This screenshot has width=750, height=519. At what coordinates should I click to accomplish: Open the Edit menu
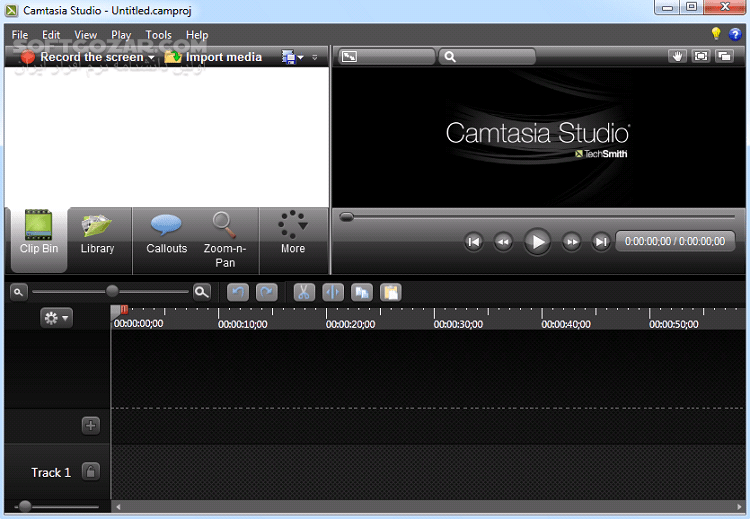pyautogui.click(x=51, y=35)
